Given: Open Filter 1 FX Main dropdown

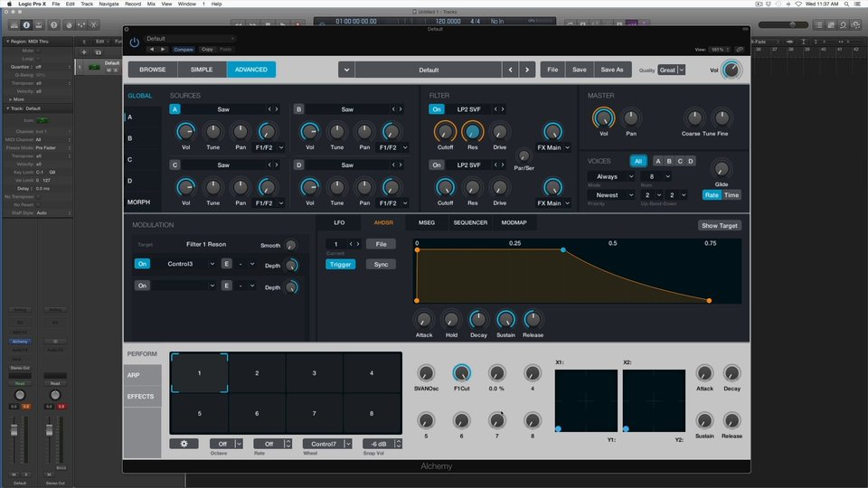Looking at the screenshot, I should pos(553,147).
